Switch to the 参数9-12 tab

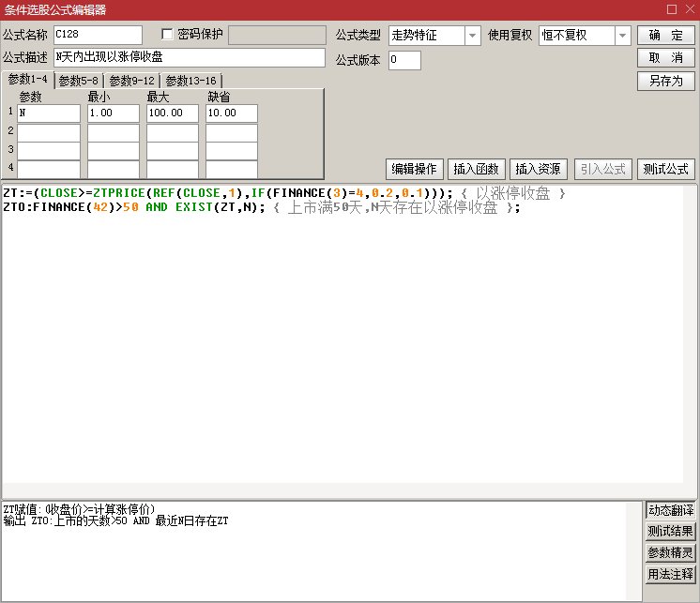131,81
